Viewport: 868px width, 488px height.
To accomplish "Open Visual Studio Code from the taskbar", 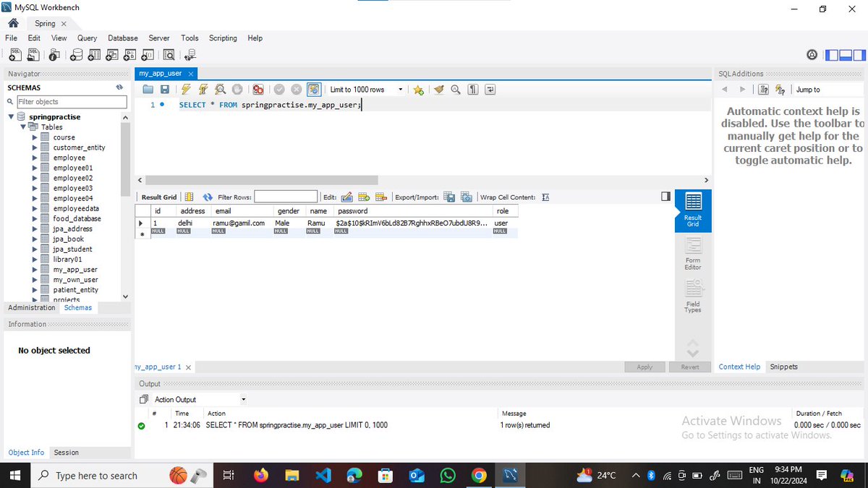I will click(323, 475).
